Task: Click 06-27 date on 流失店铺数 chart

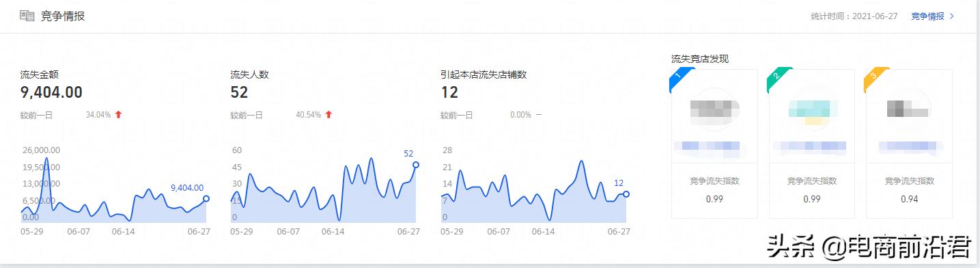Action: [x=619, y=232]
